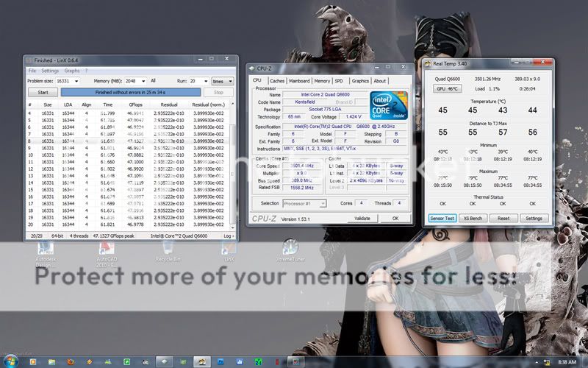
Task: Switch to the Mainboard tab in CPU-Z
Action: (x=299, y=81)
